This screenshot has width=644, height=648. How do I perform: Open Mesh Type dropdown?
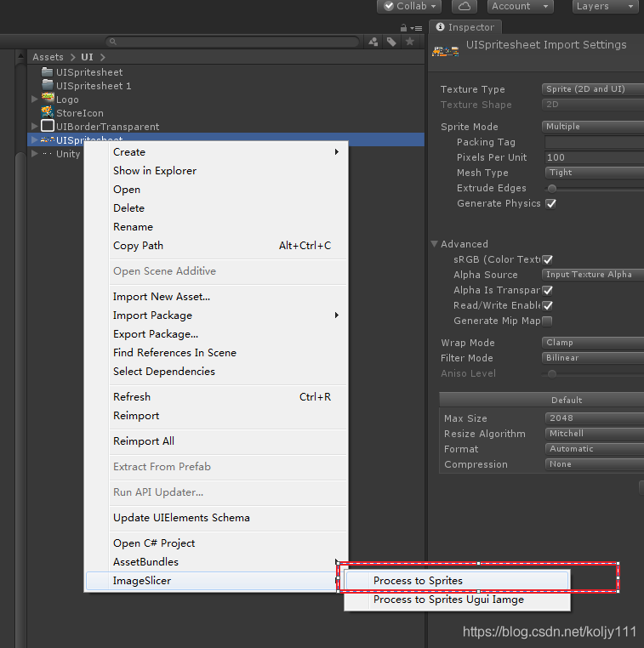595,173
